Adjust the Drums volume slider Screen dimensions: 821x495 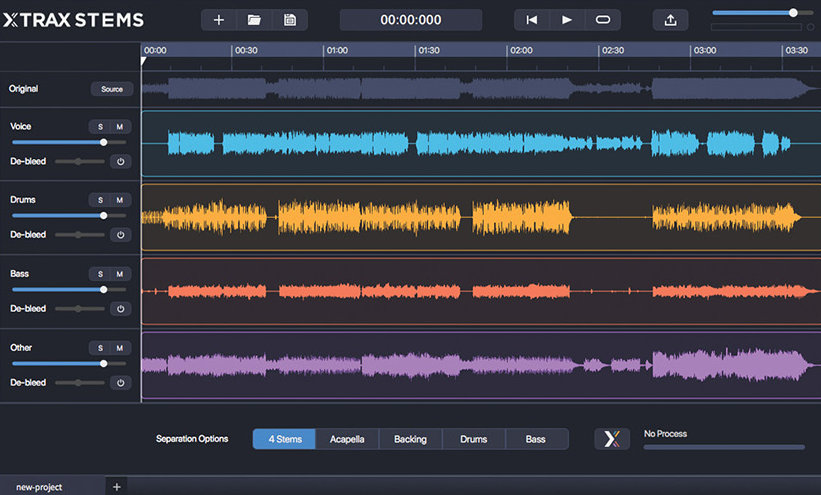tap(103, 215)
